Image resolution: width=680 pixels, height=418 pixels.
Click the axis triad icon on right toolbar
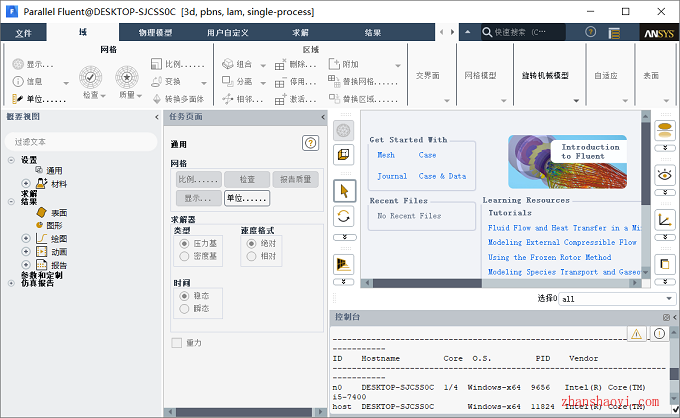tap(664, 220)
